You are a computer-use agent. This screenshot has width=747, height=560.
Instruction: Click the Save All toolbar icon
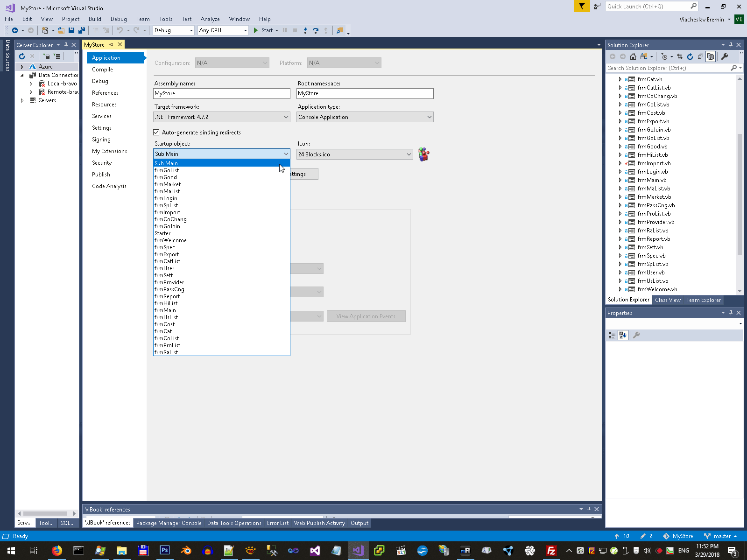(x=82, y=30)
